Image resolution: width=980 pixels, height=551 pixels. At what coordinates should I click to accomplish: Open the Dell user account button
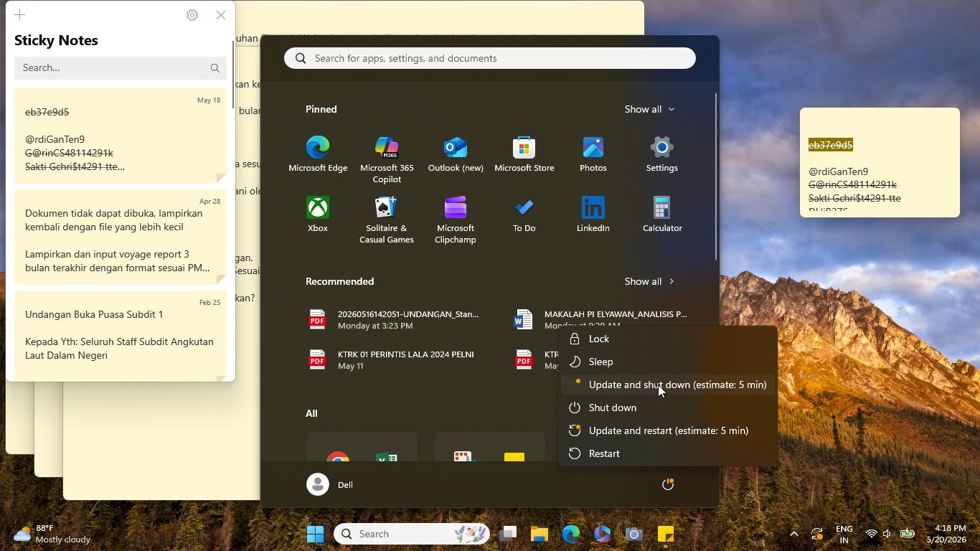tap(331, 484)
